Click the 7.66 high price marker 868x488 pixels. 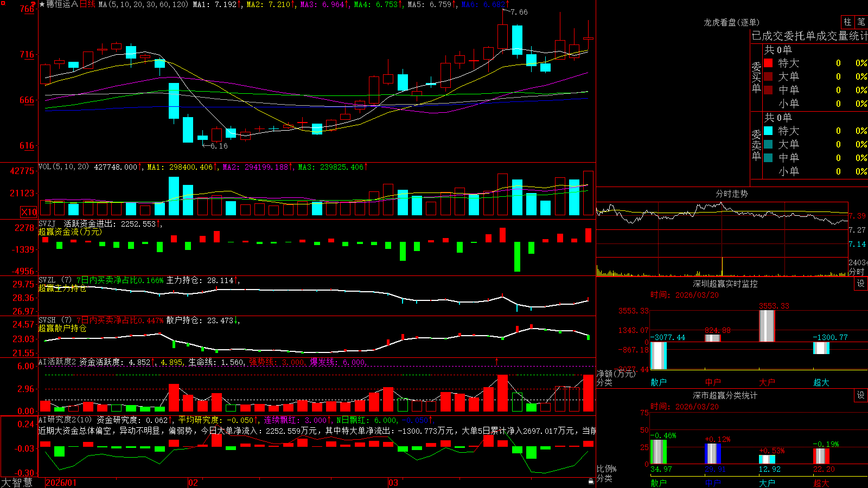(x=519, y=12)
